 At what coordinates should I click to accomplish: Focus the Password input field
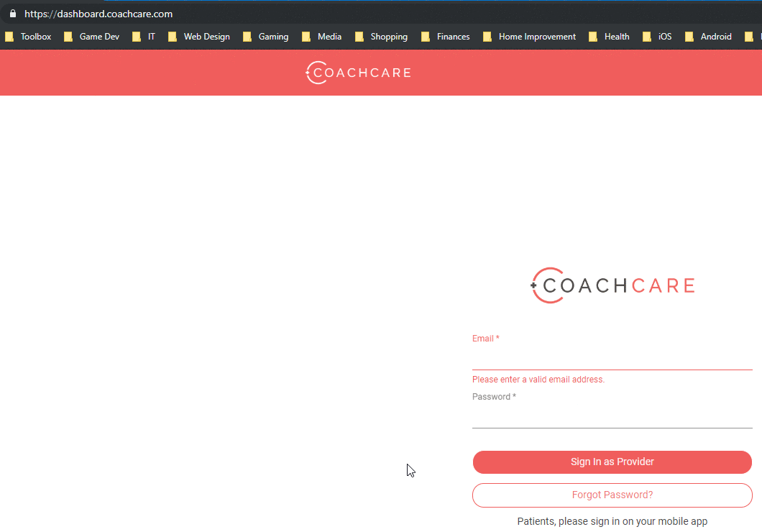tap(612, 416)
